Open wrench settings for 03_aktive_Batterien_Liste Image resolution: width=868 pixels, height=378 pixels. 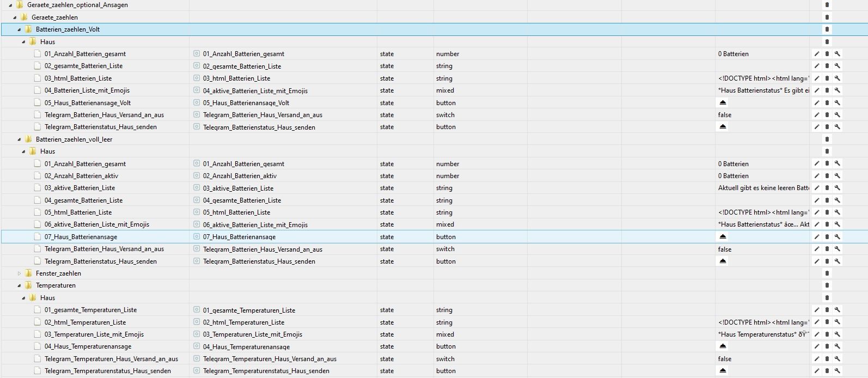838,188
